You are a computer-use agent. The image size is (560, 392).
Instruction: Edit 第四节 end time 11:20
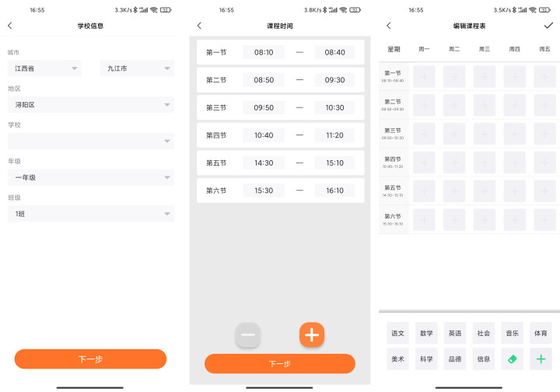coord(334,135)
